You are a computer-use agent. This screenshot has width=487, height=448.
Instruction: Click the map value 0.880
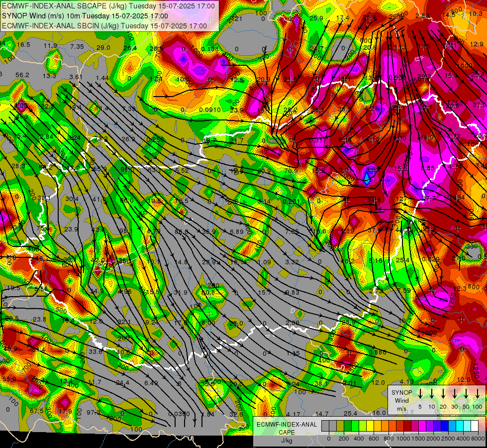(x=378, y=352)
